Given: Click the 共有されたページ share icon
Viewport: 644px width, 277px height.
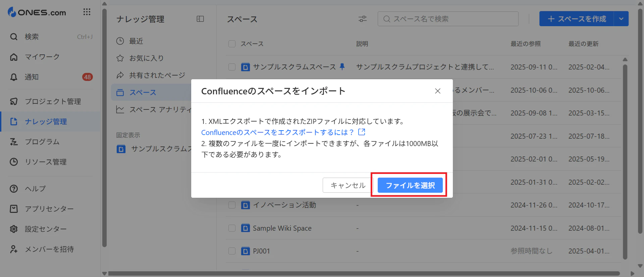Looking at the screenshot, I should [x=120, y=75].
